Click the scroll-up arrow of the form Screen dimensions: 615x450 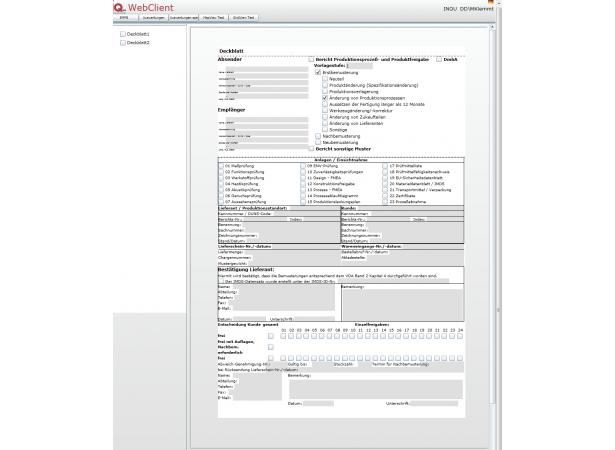coord(492,27)
